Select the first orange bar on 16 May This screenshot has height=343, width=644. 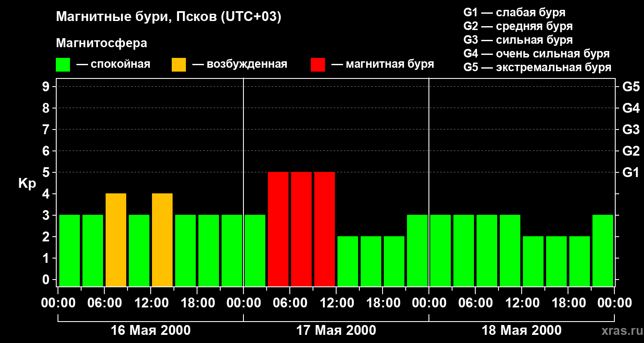(116, 240)
